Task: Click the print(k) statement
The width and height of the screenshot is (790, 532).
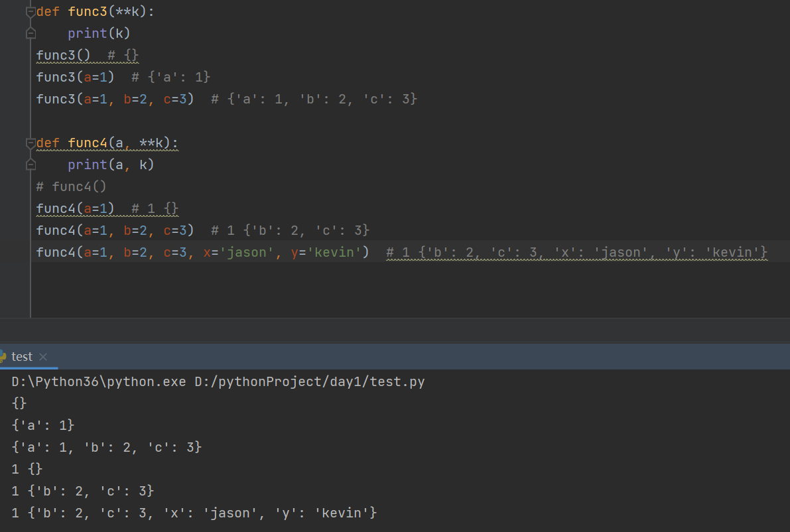Action: [x=99, y=33]
